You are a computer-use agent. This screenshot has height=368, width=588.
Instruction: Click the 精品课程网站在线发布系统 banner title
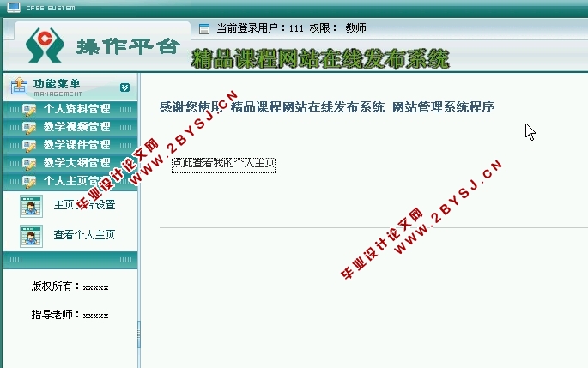tap(321, 59)
